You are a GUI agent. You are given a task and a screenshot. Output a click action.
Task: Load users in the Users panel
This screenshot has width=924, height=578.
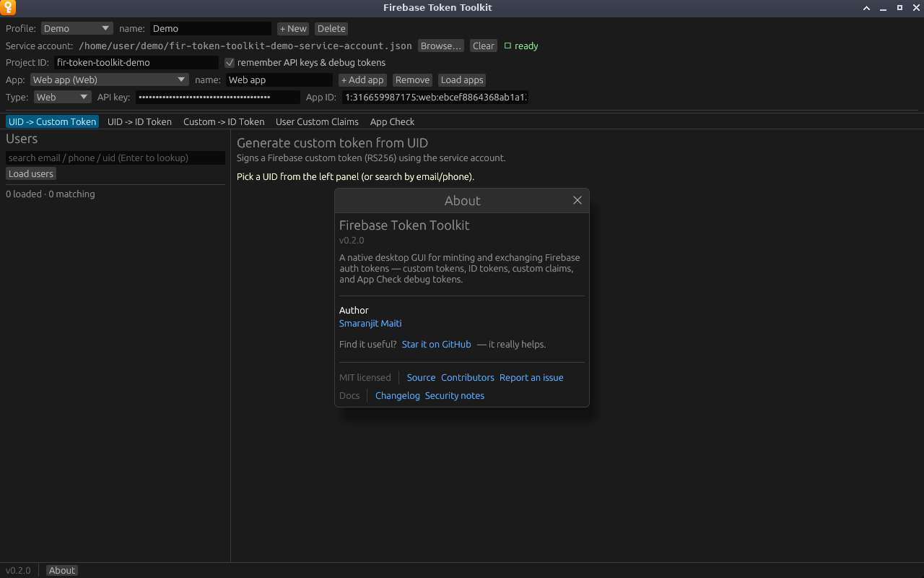pyautogui.click(x=31, y=174)
